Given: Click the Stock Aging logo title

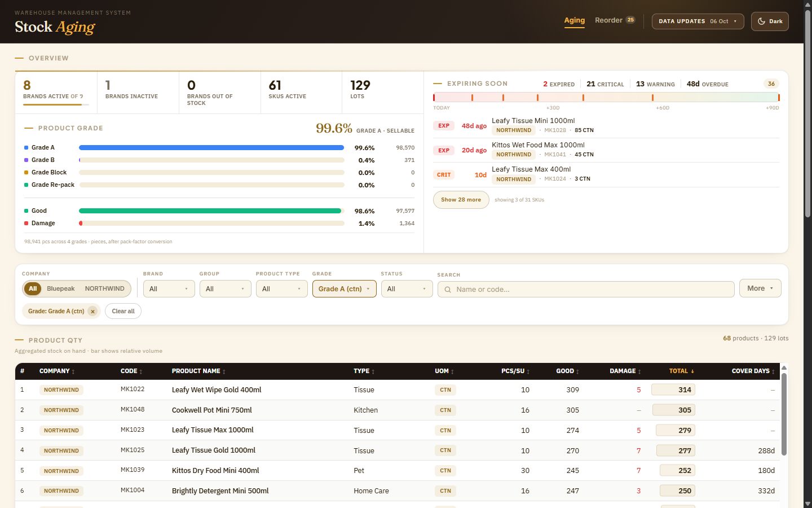Looking at the screenshot, I should coord(55,27).
